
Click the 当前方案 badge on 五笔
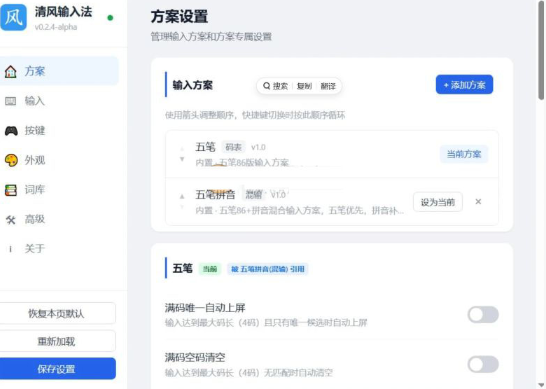[x=464, y=154]
